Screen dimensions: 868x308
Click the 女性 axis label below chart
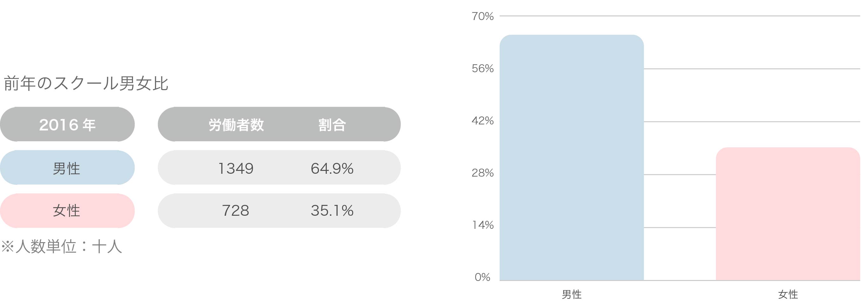coord(788,294)
